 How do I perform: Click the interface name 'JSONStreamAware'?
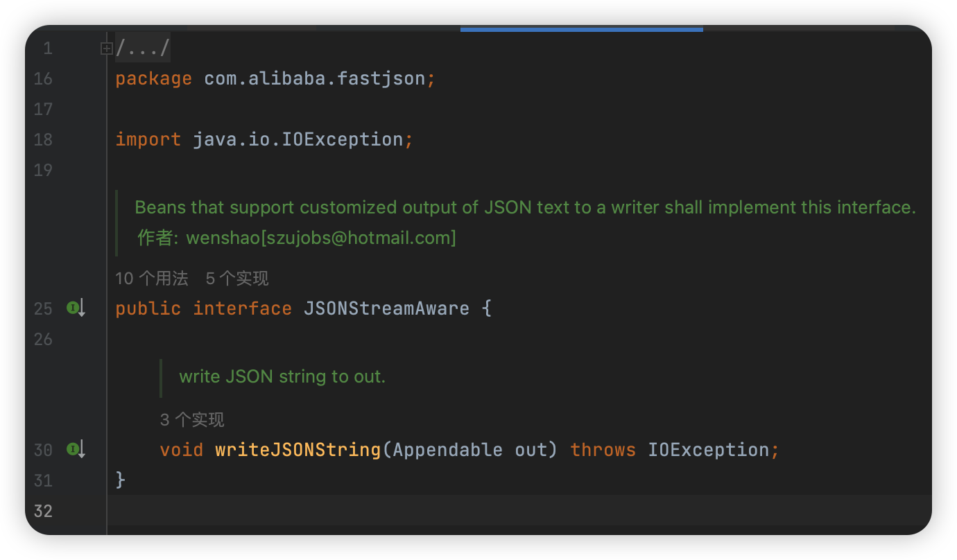(x=386, y=309)
